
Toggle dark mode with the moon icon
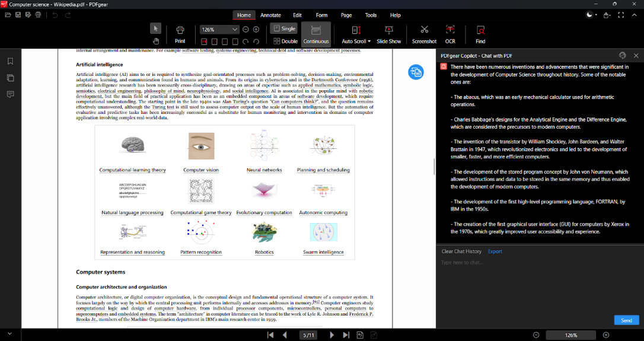click(590, 15)
